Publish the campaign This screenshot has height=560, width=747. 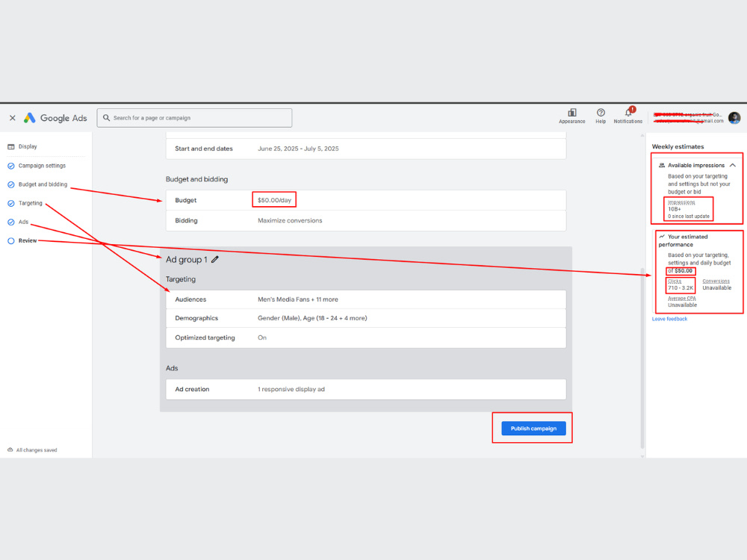tap(533, 429)
